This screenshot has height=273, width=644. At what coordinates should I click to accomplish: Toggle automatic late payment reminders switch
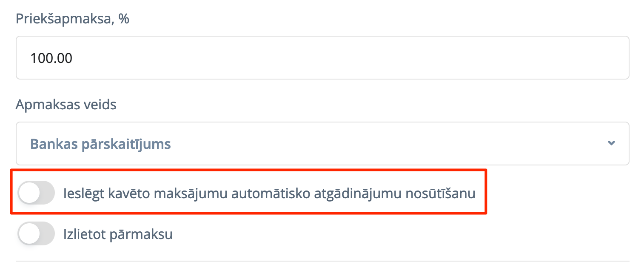point(36,193)
